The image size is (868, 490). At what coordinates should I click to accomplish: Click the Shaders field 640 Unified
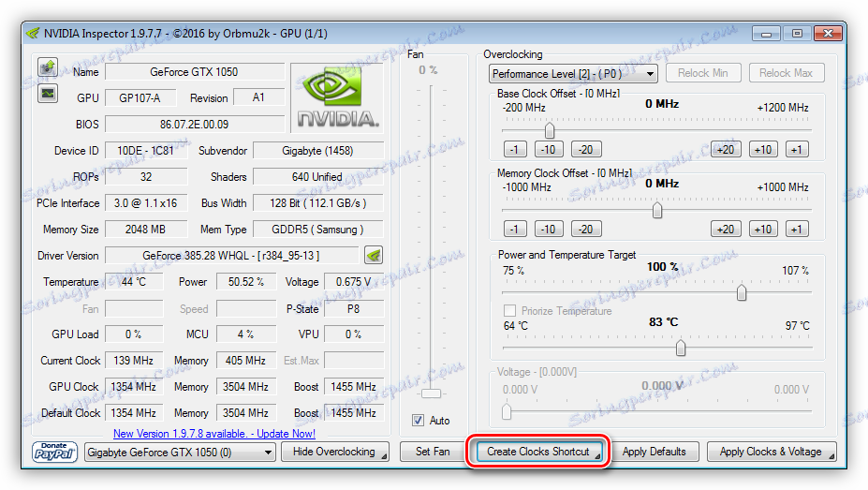click(317, 177)
